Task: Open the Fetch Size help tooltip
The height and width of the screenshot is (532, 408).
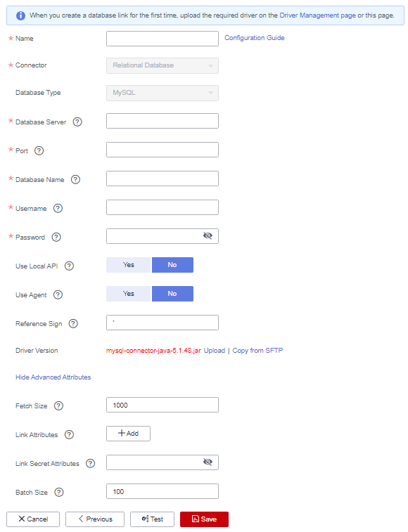Action: pos(59,406)
